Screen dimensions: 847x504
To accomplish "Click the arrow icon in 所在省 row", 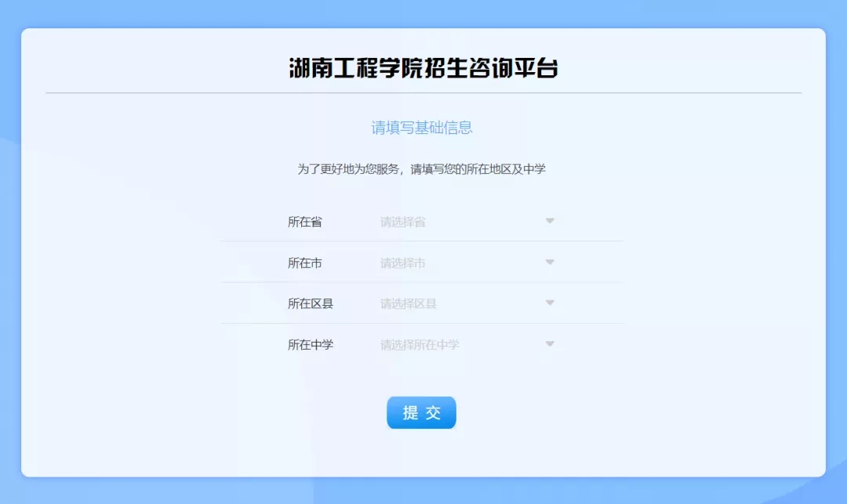I will pos(549,221).
